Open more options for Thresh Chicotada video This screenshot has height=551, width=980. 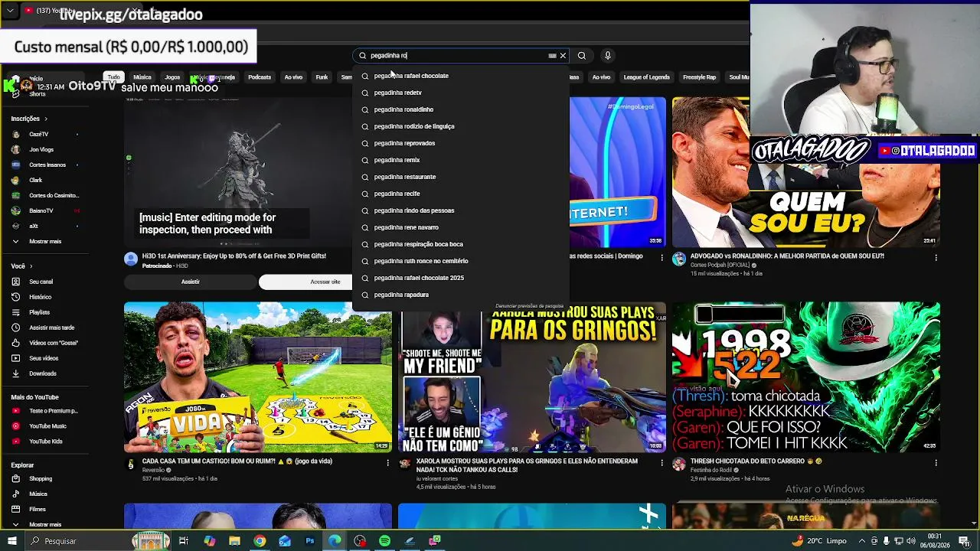pos(936,463)
